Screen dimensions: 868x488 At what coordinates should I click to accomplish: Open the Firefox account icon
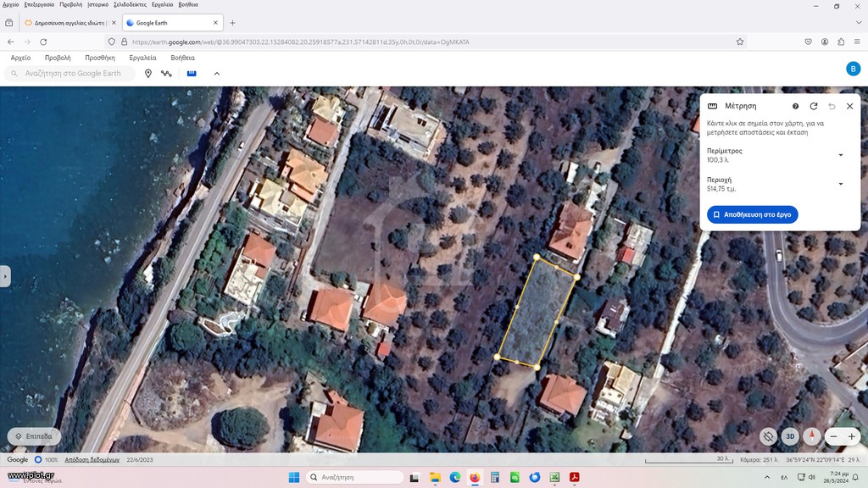click(825, 42)
